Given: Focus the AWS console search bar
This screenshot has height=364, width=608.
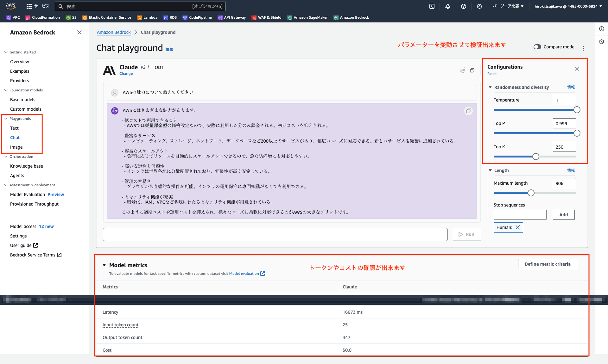Looking at the screenshot, I should (x=140, y=6).
